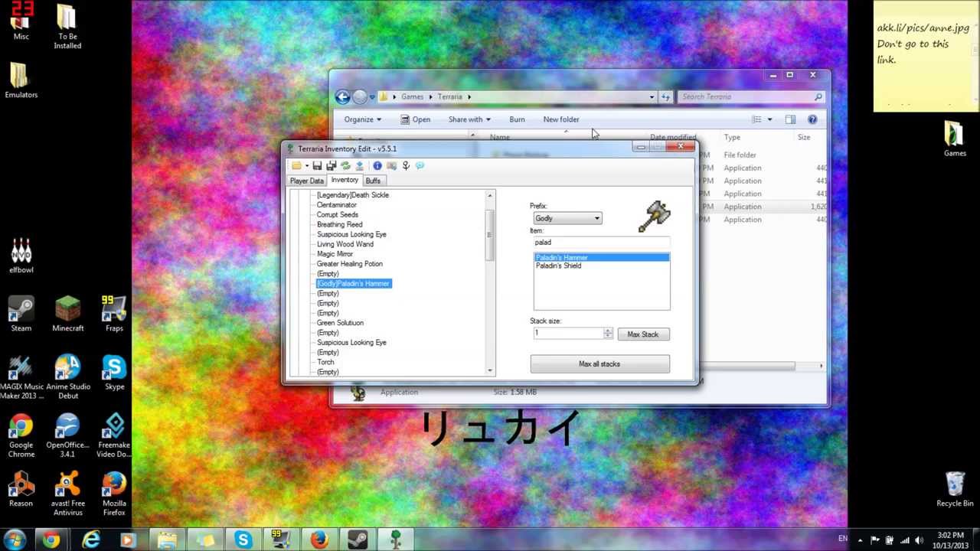Click the Stack size number field
980x551 pixels.
(568, 333)
